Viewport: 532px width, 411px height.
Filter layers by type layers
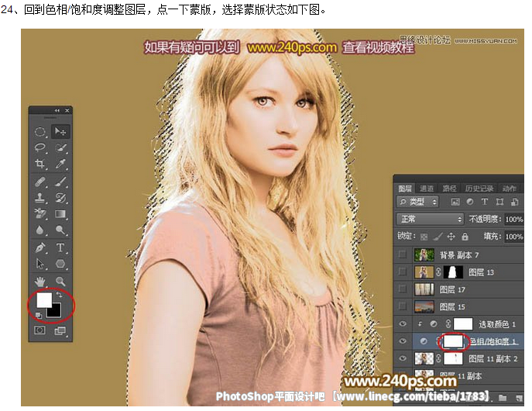tap(485, 202)
